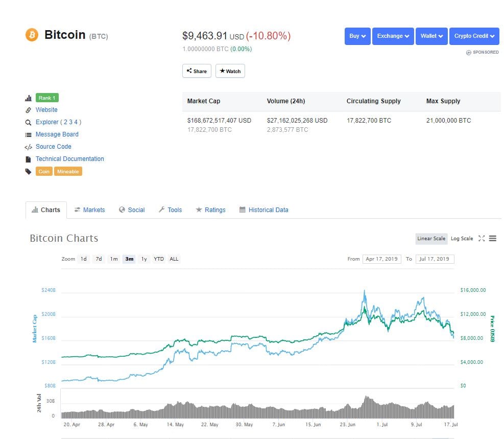Click the chart fullscreen expand icon

pos(481,239)
